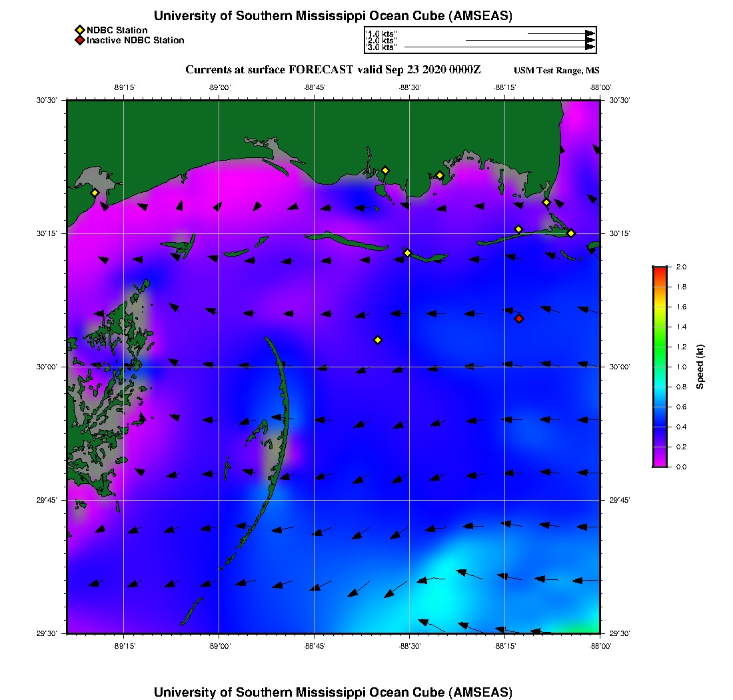Screen dimensions: 733x700
Task: Click the bottom 'Ocean Cube (AMSEAS)' footer title
Action: 333,692
